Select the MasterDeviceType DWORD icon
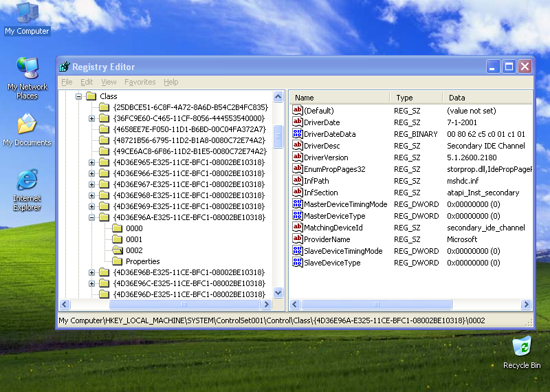 click(x=297, y=215)
